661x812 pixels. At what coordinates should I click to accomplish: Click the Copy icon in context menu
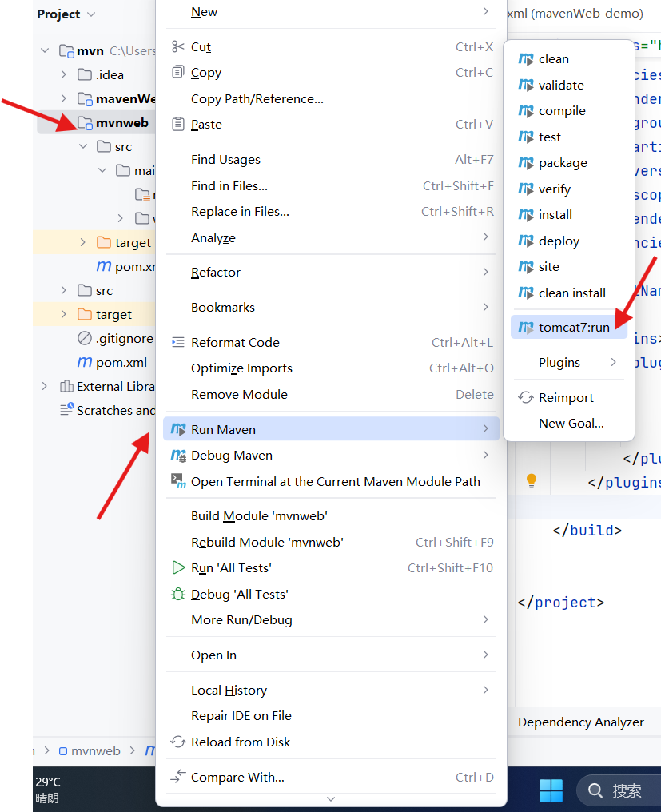point(177,72)
